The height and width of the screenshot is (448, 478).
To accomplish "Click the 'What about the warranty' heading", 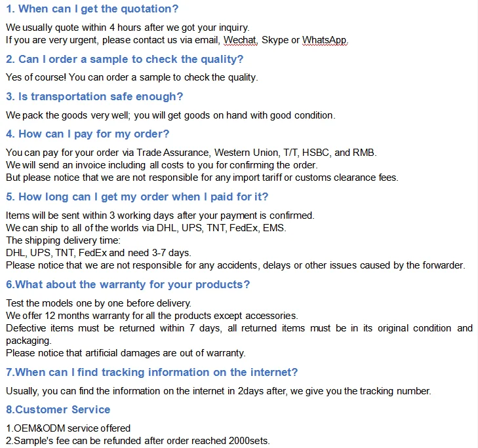I will 128,284.
